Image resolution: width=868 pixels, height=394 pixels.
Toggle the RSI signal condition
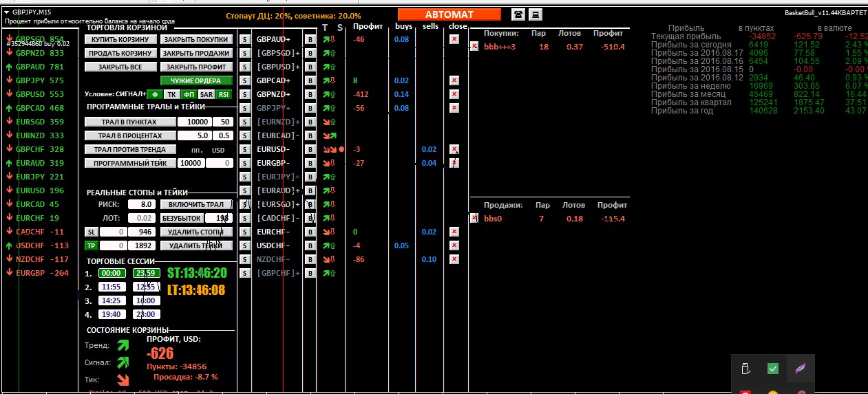224,94
